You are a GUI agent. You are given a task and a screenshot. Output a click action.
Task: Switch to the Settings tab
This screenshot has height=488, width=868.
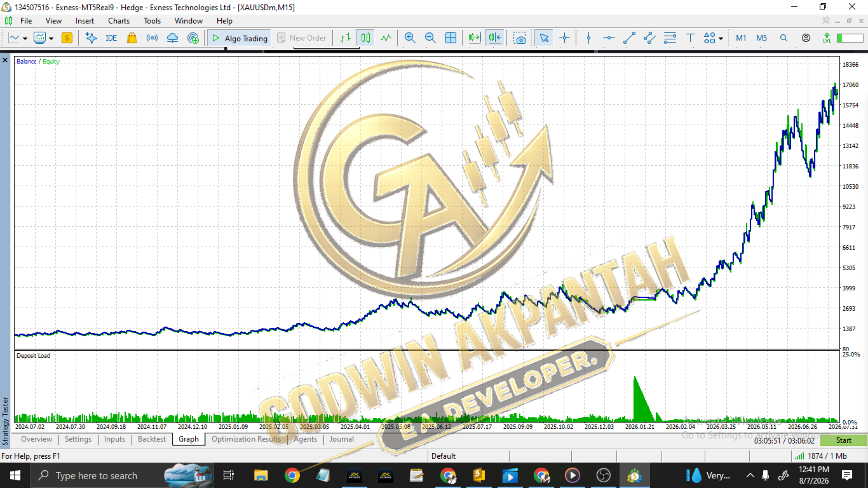(x=78, y=439)
